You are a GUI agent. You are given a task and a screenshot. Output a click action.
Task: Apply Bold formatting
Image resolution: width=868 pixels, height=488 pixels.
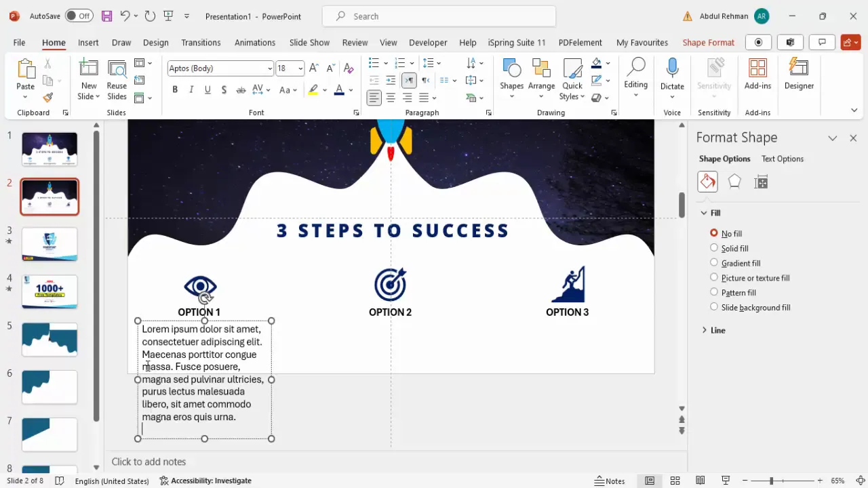point(175,89)
